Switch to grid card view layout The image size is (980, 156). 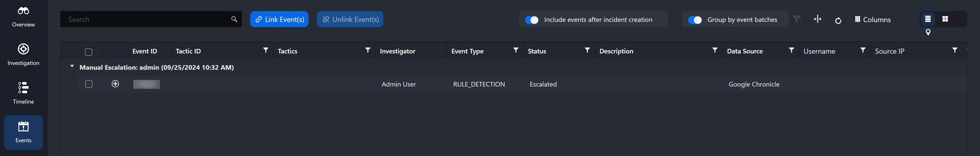pyautogui.click(x=945, y=19)
